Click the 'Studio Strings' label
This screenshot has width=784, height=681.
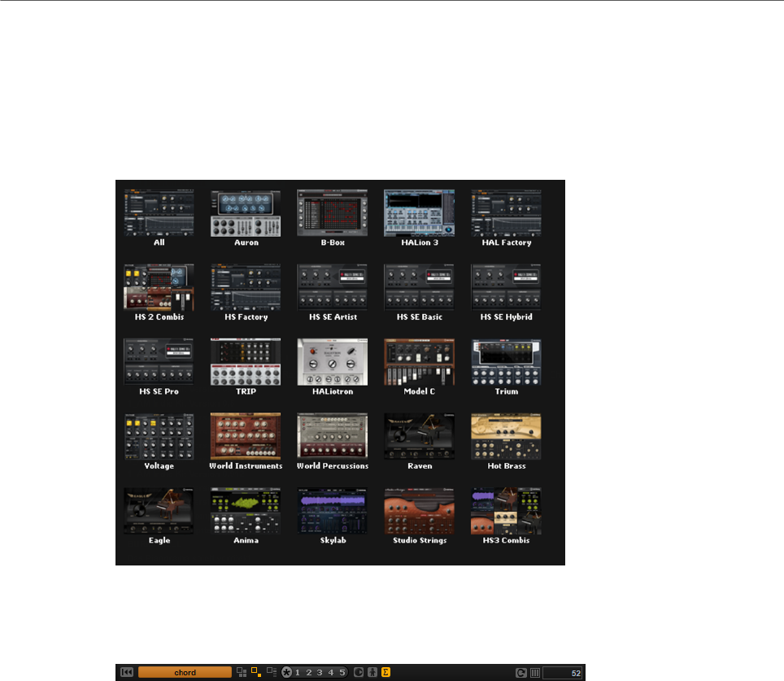(420, 540)
